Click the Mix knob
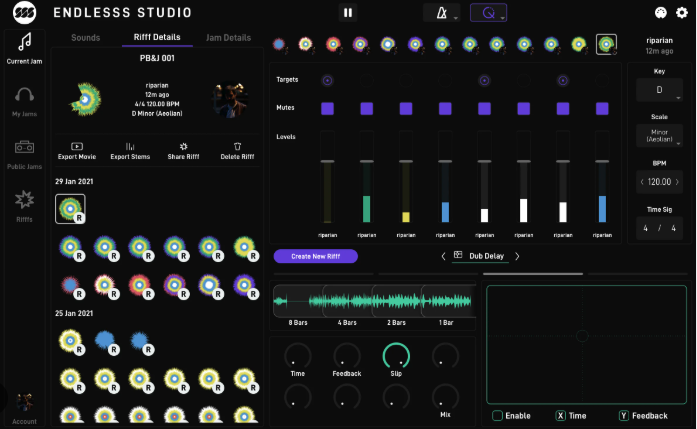 pos(445,397)
